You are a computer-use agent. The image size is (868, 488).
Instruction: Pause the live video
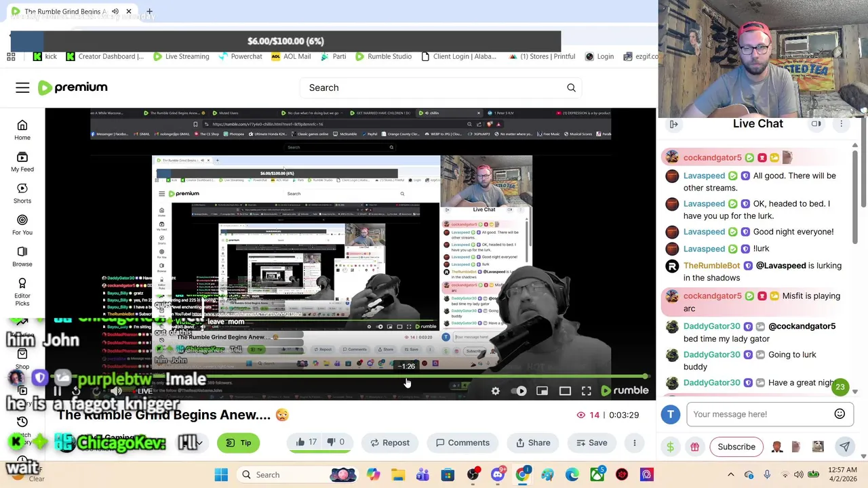(58, 390)
